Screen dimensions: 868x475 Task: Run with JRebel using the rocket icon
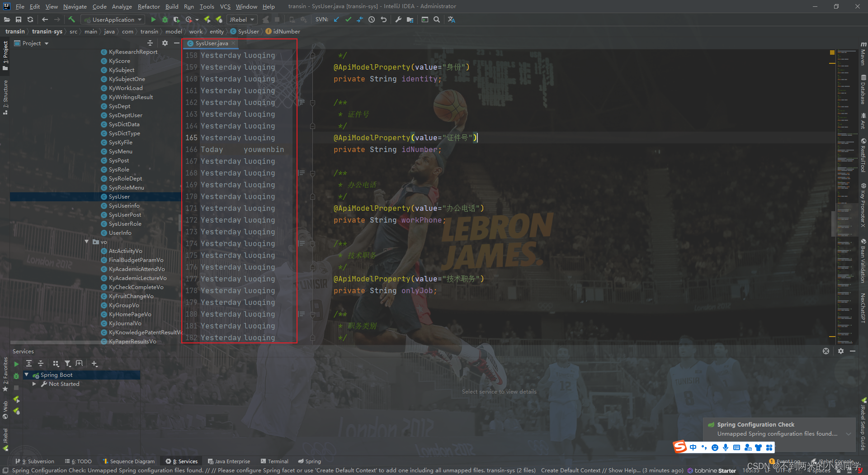(x=207, y=19)
